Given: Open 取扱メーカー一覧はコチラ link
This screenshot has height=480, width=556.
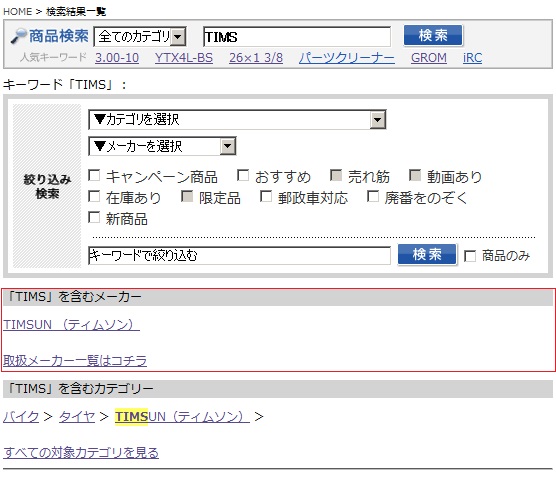Looking at the screenshot, I should tap(75, 361).
